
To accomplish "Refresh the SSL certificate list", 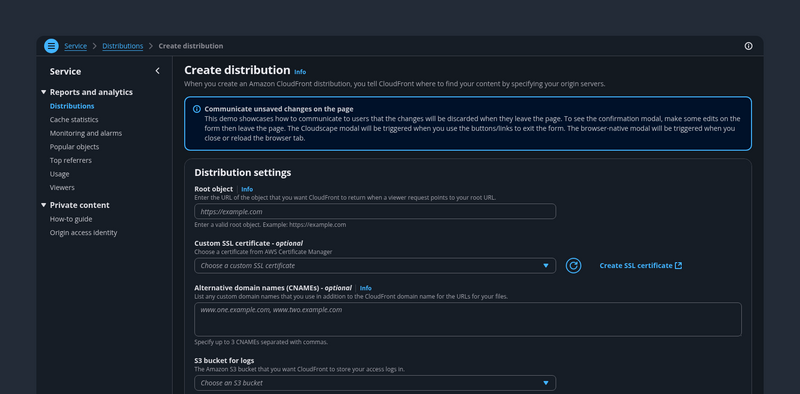I will pyautogui.click(x=573, y=265).
